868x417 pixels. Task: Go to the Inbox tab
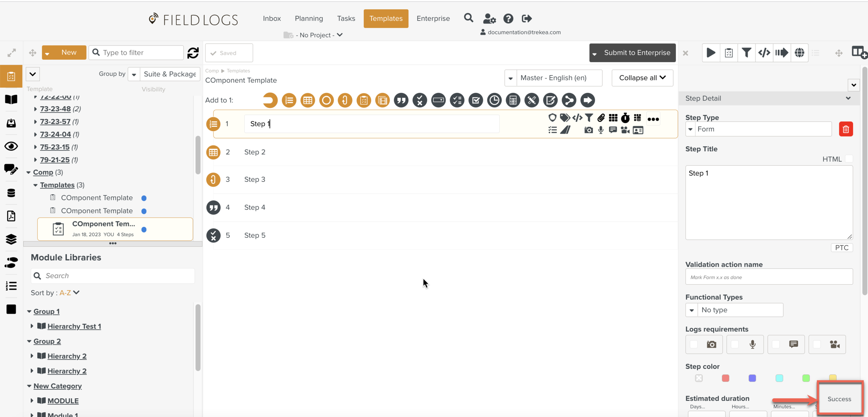(272, 18)
